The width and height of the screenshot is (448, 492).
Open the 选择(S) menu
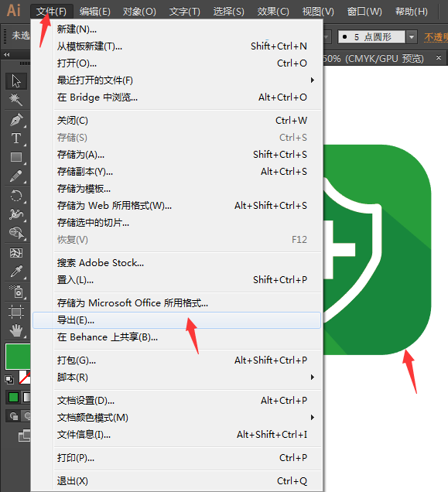[x=228, y=12]
